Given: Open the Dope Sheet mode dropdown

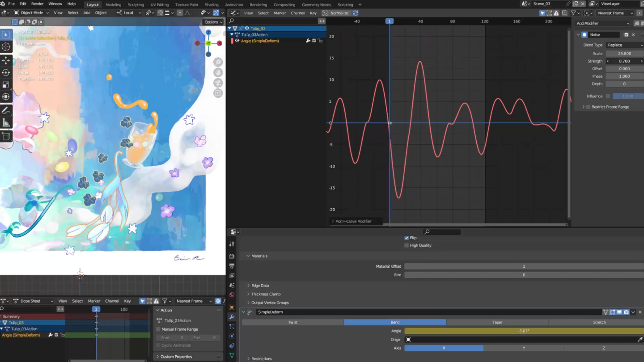Looking at the screenshot, I should pos(33,301).
